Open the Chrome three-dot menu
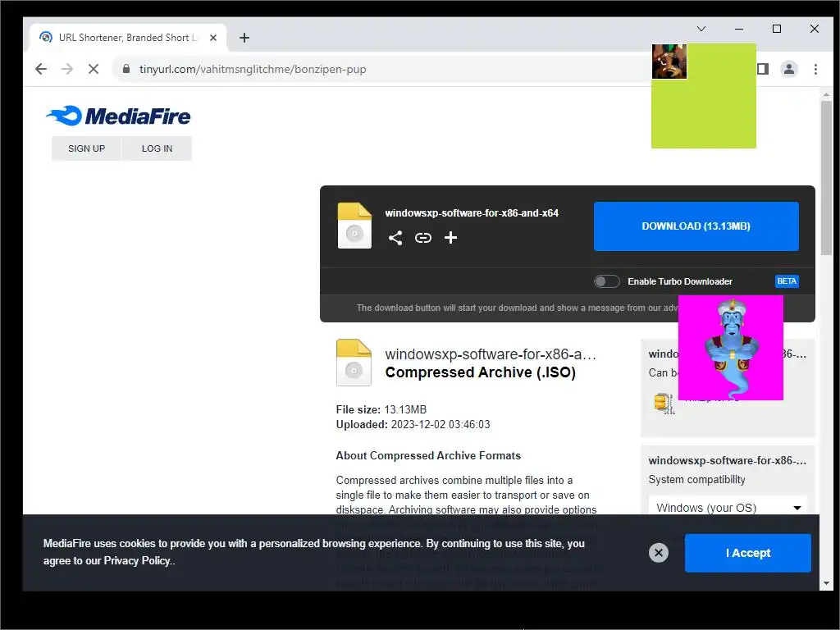The height and width of the screenshot is (630, 840). coord(815,69)
